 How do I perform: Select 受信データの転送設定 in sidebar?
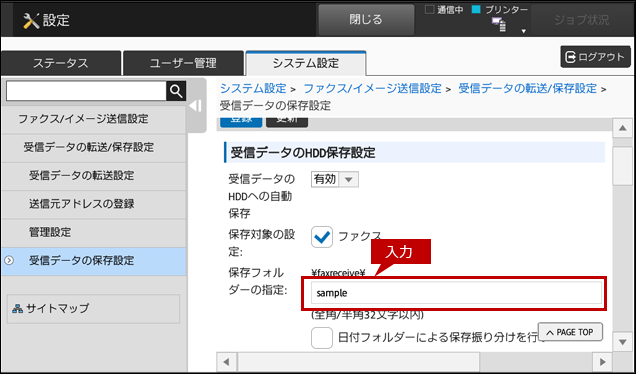(94, 176)
